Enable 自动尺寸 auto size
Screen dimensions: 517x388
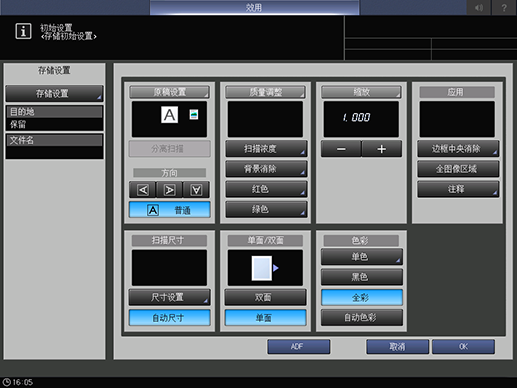click(x=170, y=318)
